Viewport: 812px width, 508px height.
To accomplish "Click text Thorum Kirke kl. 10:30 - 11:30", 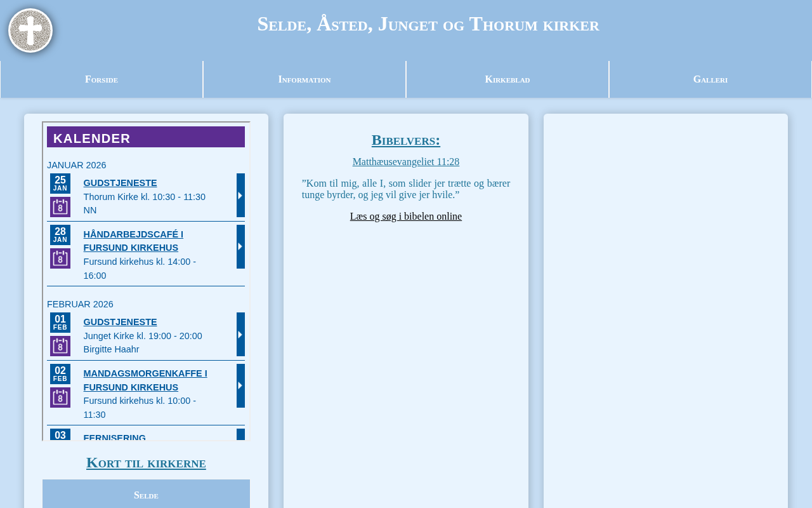I will pyautogui.click(x=145, y=197).
